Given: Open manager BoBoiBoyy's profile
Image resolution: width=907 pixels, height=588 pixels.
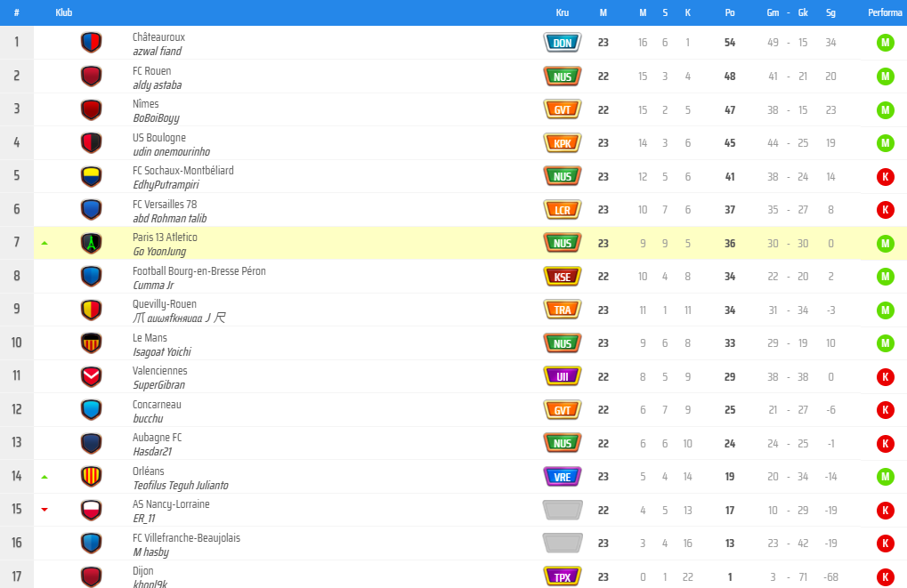Looking at the screenshot, I should 156,118.
